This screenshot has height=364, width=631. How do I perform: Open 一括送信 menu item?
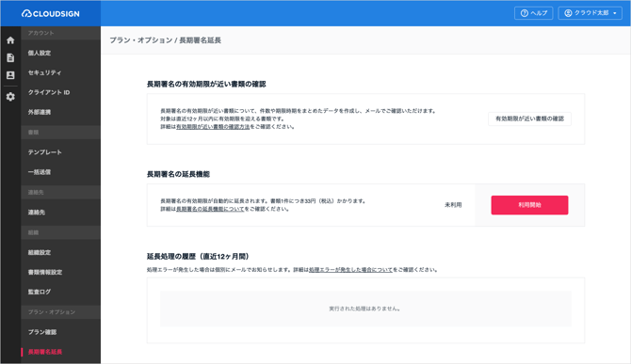(x=40, y=172)
